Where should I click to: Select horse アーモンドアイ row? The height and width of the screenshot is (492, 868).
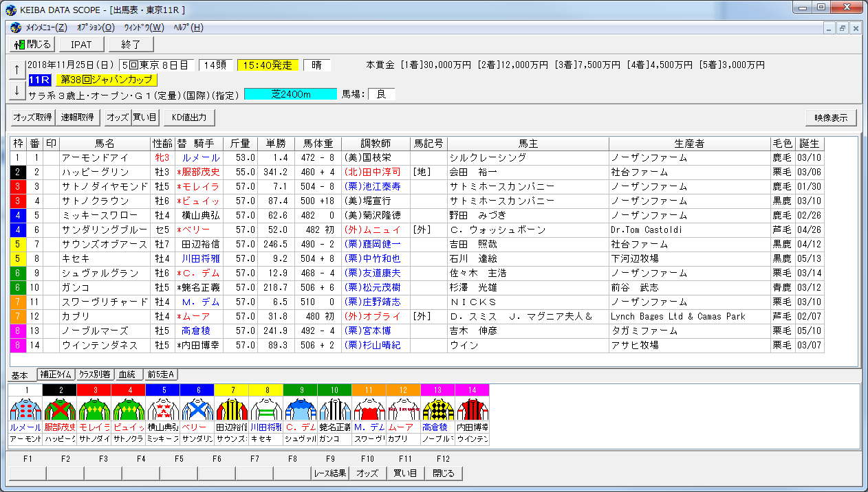point(417,158)
